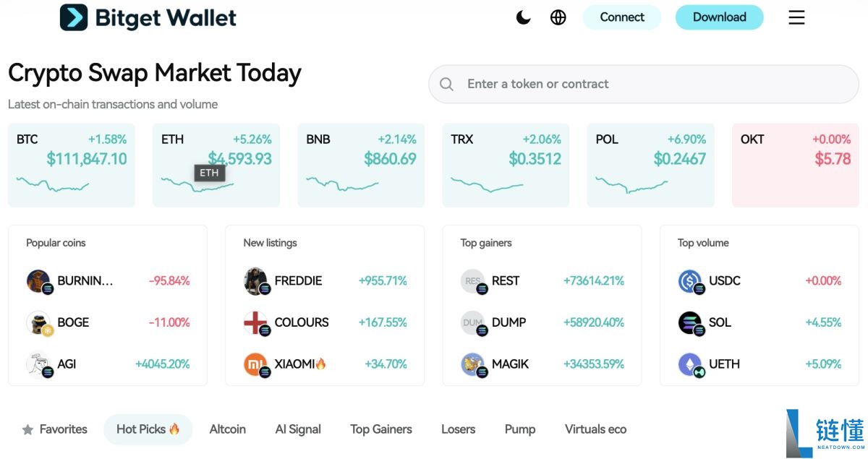868x459 pixels.
Task: Click the XIAOMI token logo
Action: pyautogui.click(x=256, y=364)
